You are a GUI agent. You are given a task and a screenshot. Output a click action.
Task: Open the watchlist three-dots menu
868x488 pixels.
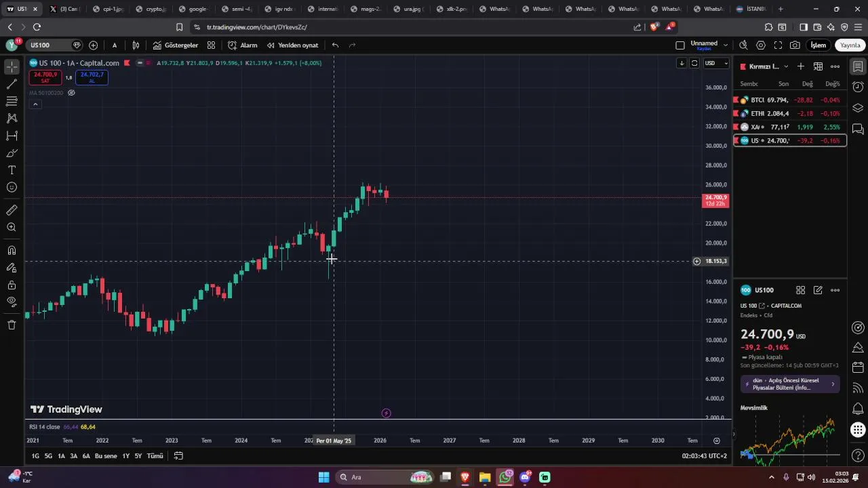point(835,66)
